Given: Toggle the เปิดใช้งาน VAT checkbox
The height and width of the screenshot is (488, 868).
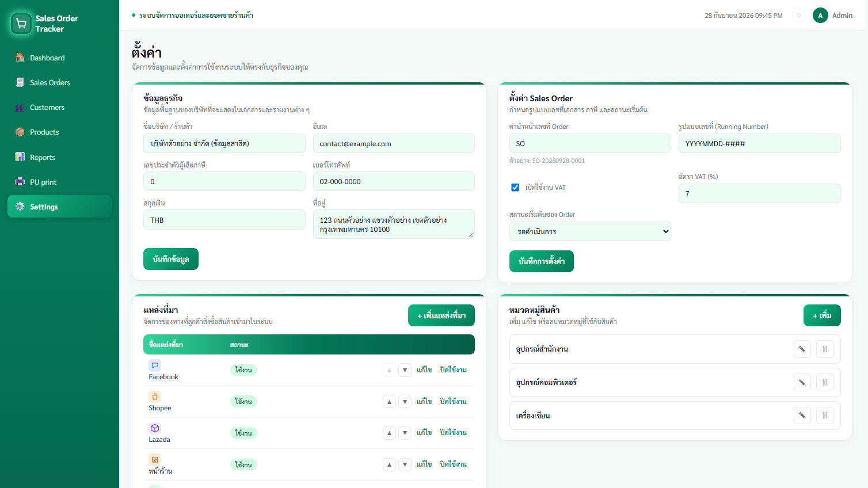Looking at the screenshot, I should coord(515,188).
